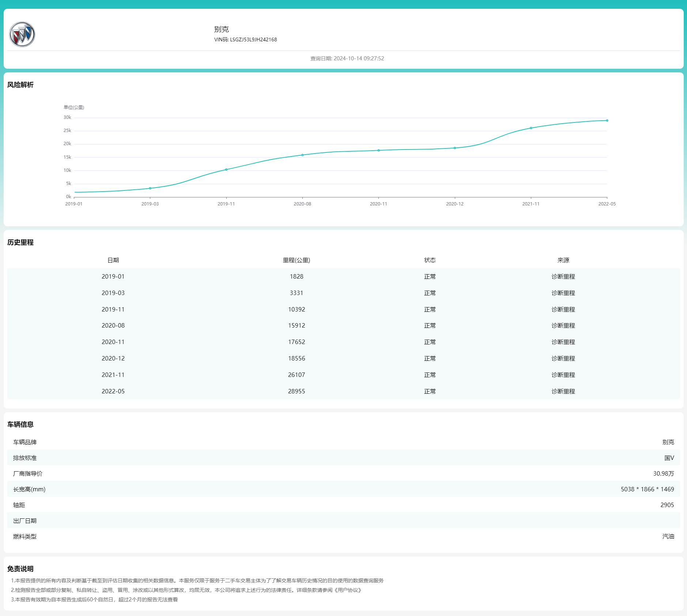Click the 2021-11 data point on mileage chart
The width and height of the screenshot is (687, 616).
point(531,128)
